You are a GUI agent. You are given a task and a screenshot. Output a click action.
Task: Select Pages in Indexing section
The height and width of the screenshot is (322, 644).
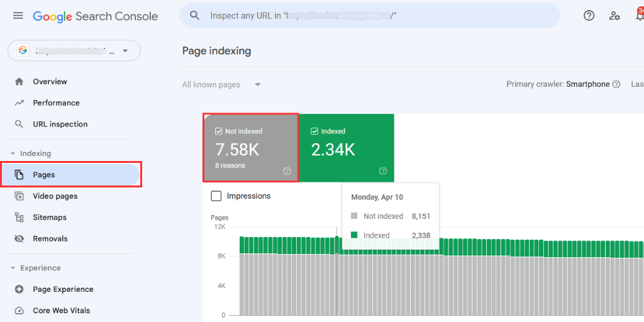(x=70, y=175)
